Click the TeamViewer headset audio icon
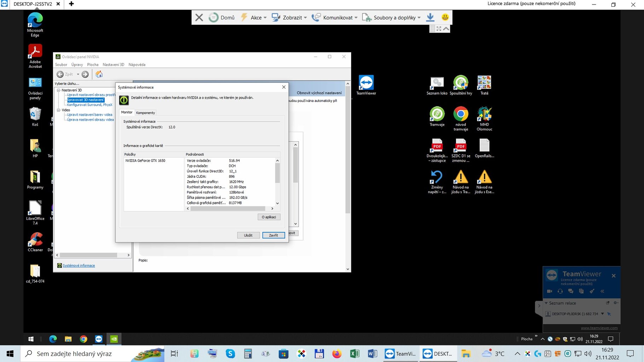The height and width of the screenshot is (362, 644). 560,291
